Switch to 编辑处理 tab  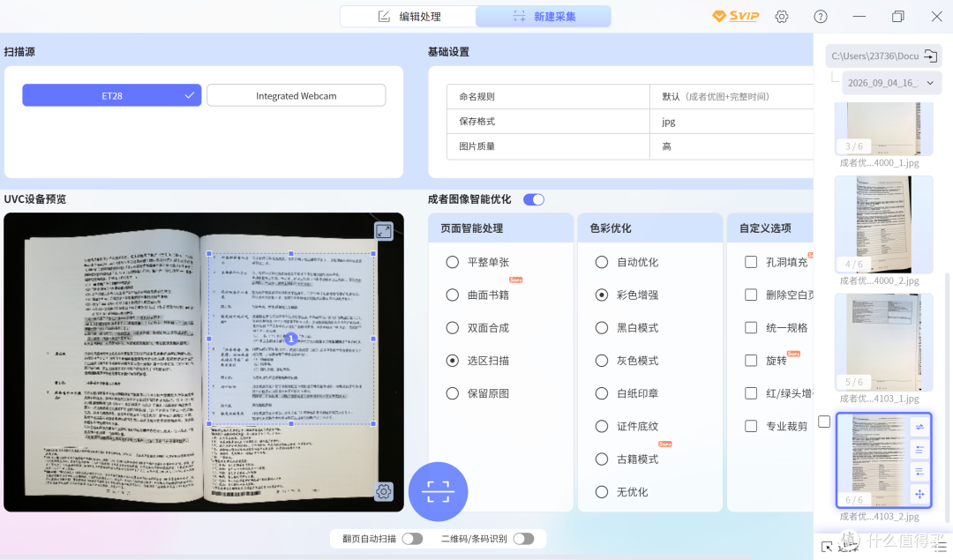click(409, 17)
